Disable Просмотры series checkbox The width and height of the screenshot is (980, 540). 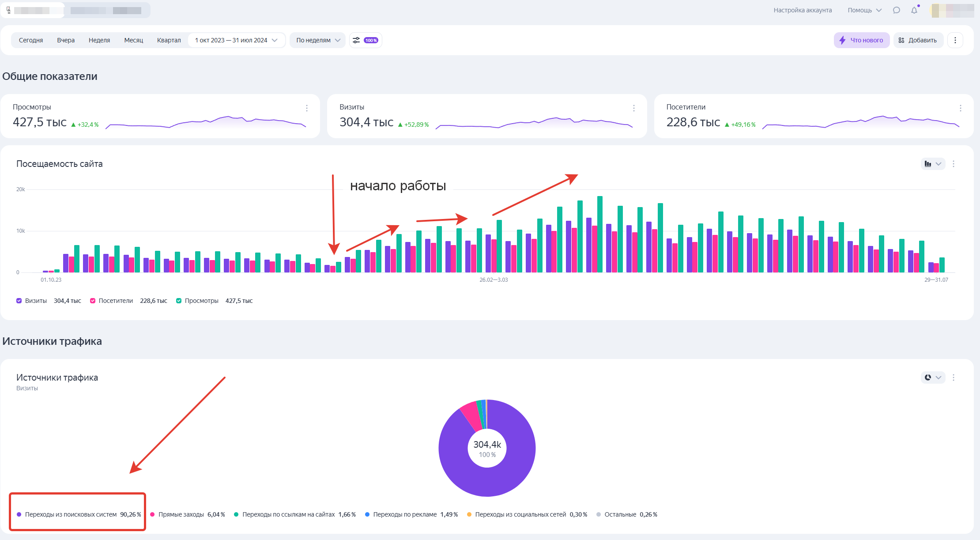(x=179, y=301)
